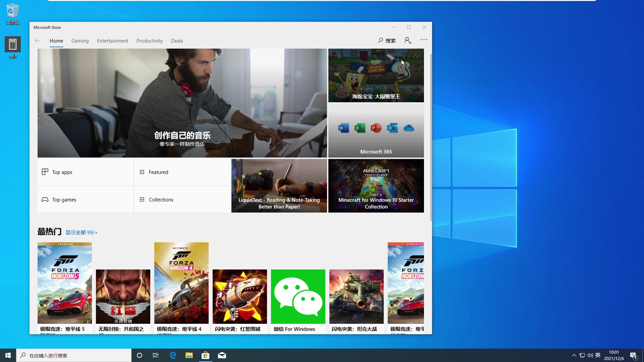
Task: Open Minecraft Starter Collection tile
Action: [376, 186]
